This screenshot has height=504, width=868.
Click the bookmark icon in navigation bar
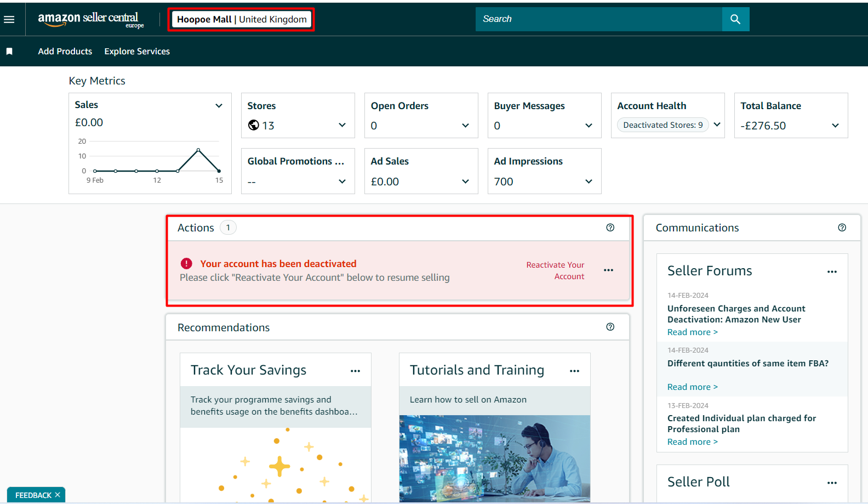click(x=9, y=51)
